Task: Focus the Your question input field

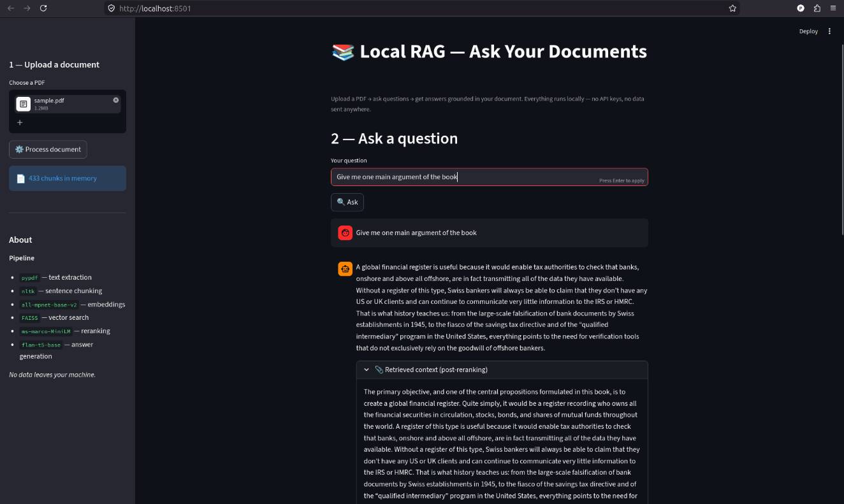Action: pos(489,176)
